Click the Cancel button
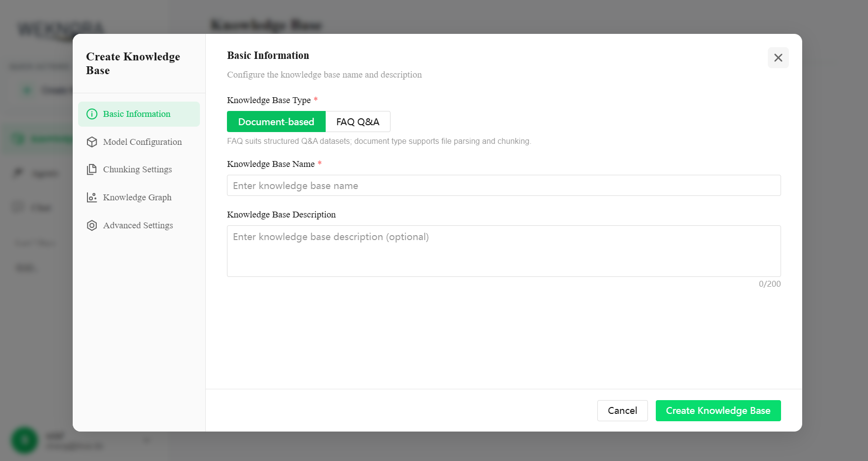Screen dimensions: 868x461 tap(622, 410)
